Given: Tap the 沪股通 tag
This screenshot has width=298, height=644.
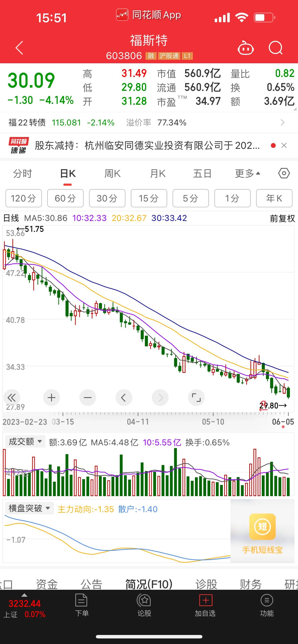Looking at the screenshot, I should (169, 56).
